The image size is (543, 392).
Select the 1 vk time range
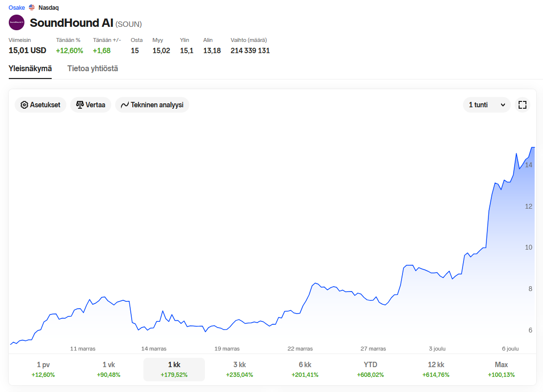(x=108, y=369)
